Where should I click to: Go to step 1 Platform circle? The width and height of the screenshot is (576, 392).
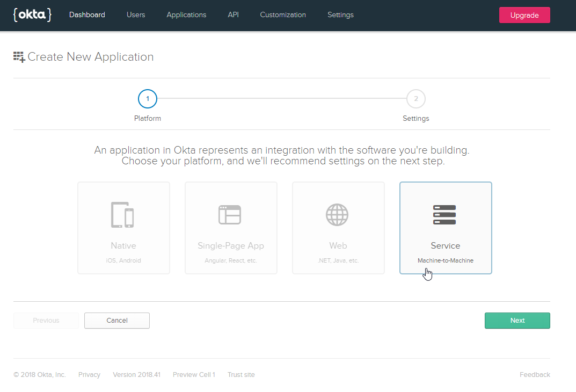point(148,99)
